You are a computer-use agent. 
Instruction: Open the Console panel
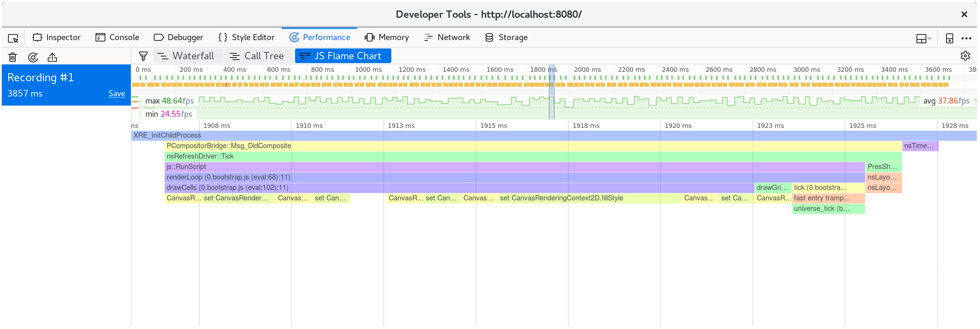point(117,37)
